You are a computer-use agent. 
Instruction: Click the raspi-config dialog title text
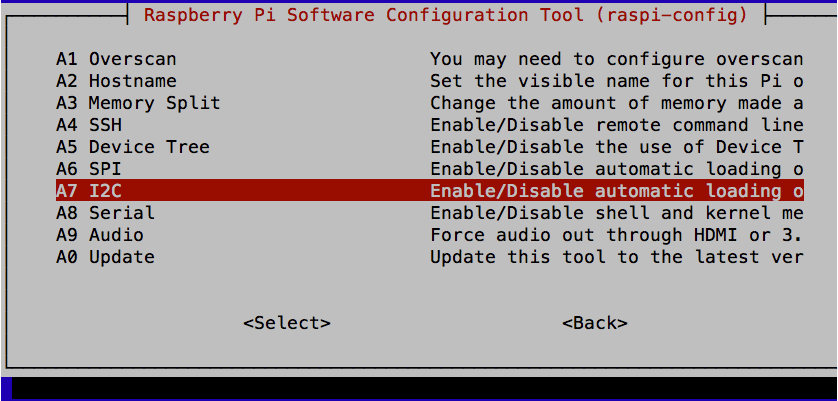[445, 15]
